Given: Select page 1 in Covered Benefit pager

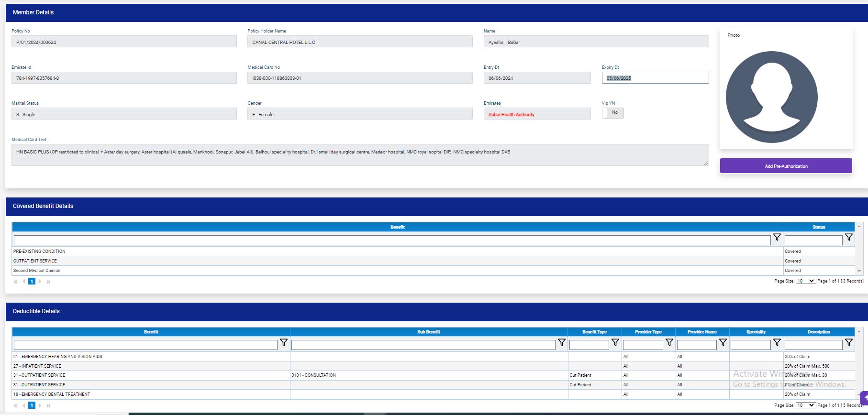Looking at the screenshot, I should pos(32,282).
